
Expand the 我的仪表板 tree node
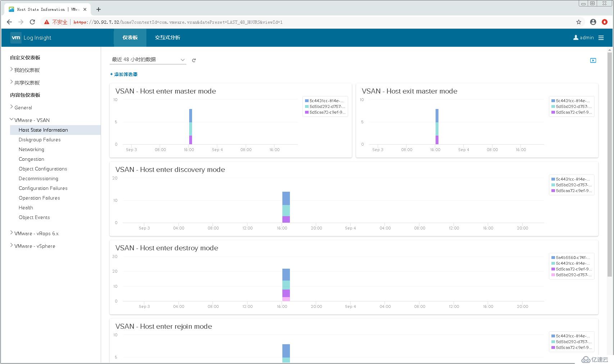tap(12, 69)
